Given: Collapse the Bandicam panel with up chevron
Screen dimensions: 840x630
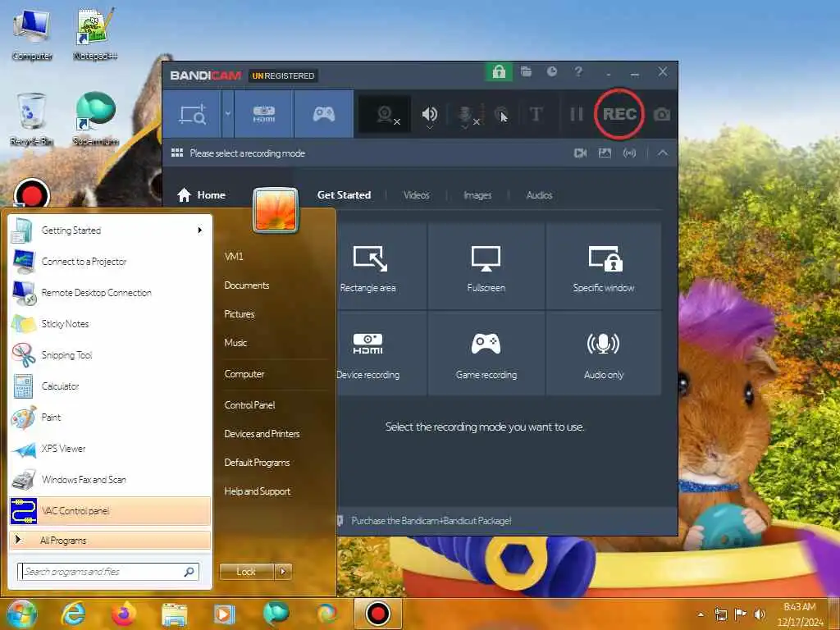Looking at the screenshot, I should (x=663, y=153).
